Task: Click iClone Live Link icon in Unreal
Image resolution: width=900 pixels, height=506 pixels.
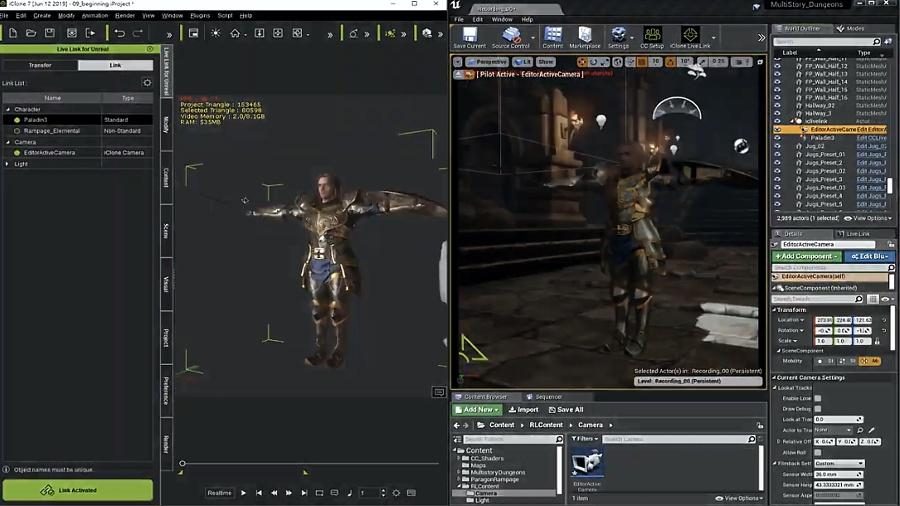Action: (690, 37)
